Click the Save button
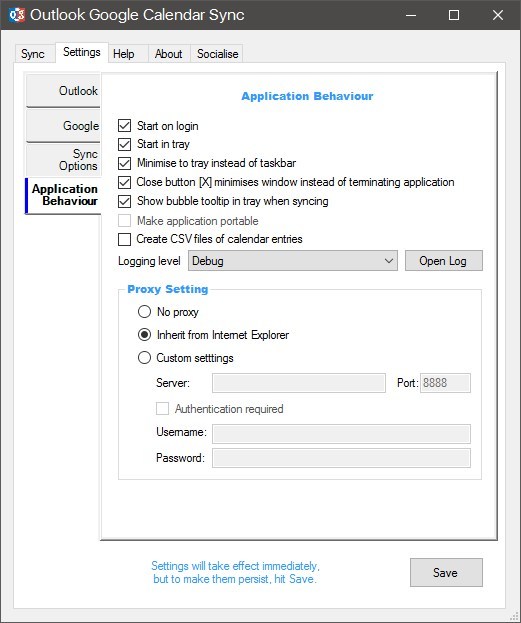This screenshot has height=623, width=521. point(446,573)
